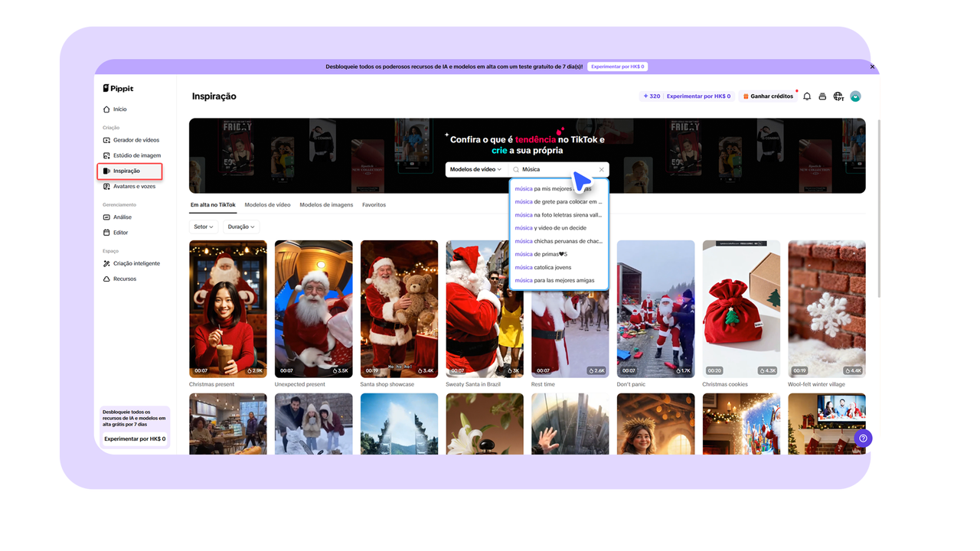Click the 'Sweaty Santa in Brazil' title text

(473, 384)
